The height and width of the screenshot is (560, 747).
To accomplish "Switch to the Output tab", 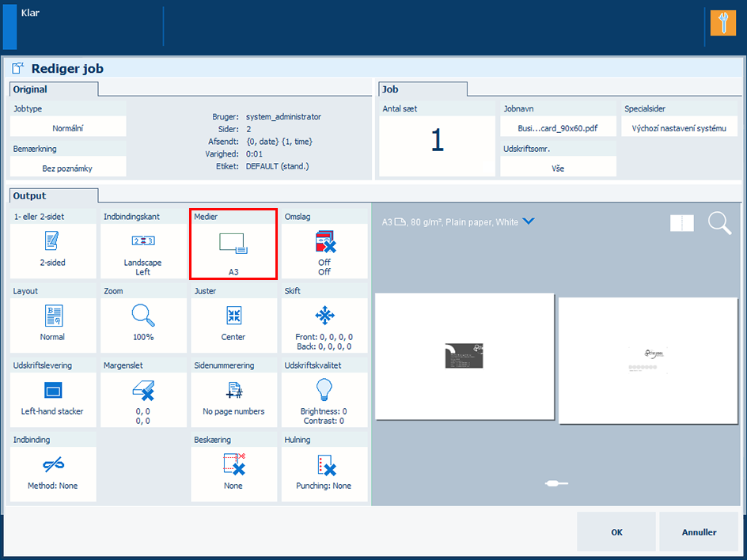I will coord(53,195).
